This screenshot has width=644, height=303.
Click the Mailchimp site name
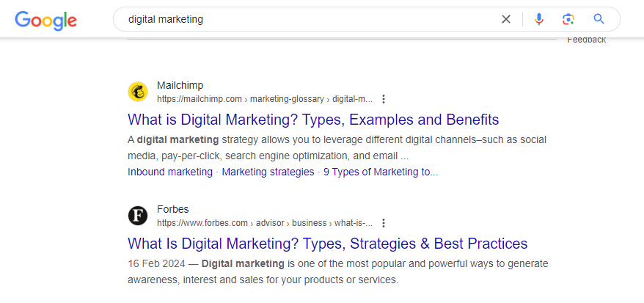point(180,85)
